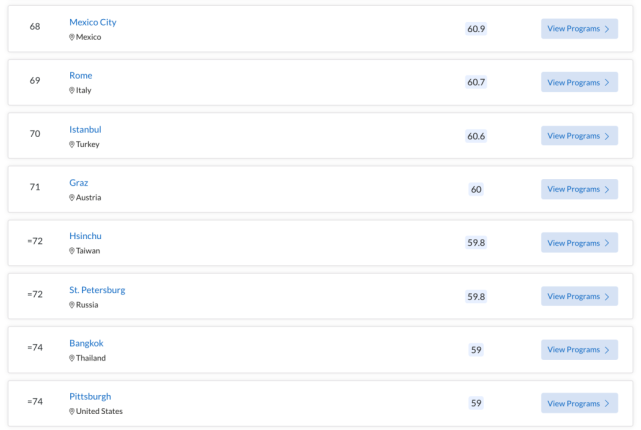Image resolution: width=641 pixels, height=430 pixels.
Task: Click the chevron arrow in Graz's View Programs
Action: 607,190
